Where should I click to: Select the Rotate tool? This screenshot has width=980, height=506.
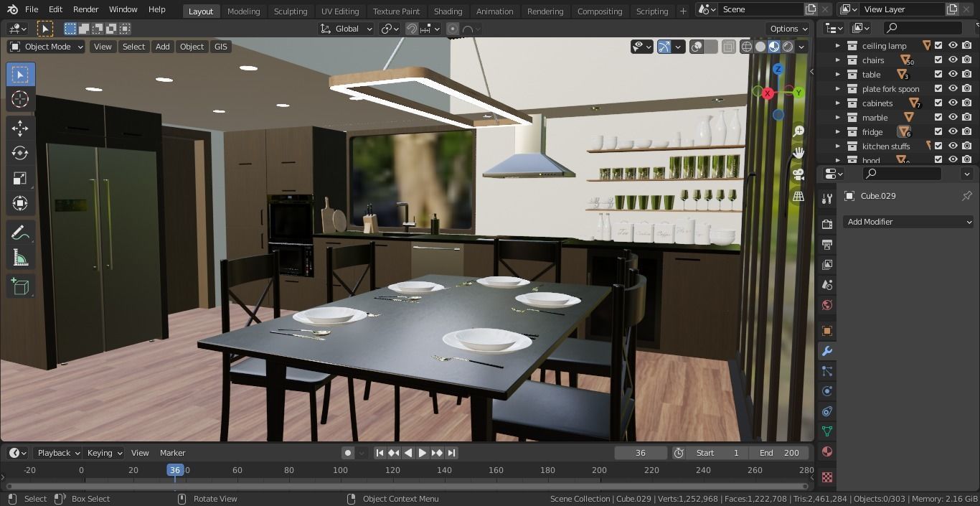pos(20,153)
